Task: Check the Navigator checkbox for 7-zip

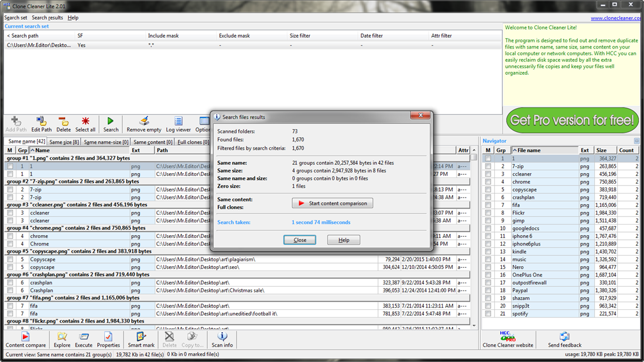Action: [488, 166]
